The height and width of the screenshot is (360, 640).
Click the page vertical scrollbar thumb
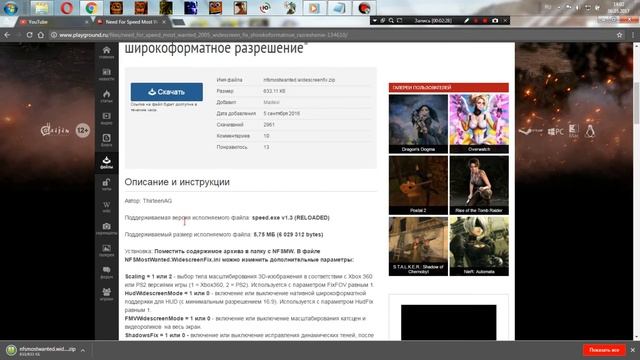[636, 102]
